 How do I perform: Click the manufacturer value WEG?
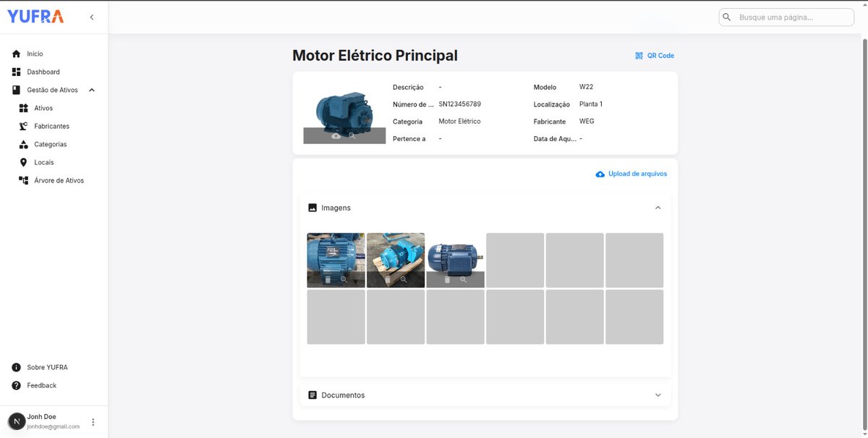pyautogui.click(x=587, y=121)
